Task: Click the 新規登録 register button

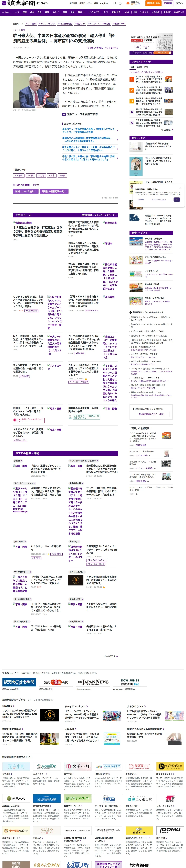Action: pyautogui.click(x=168, y=3)
